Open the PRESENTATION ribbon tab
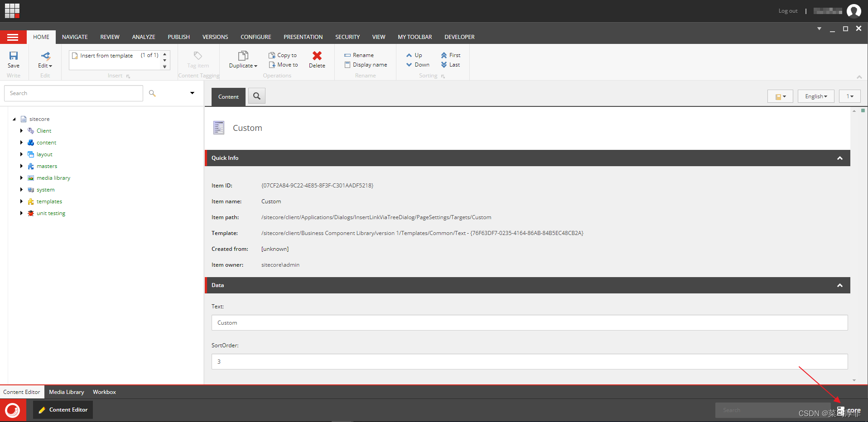The height and width of the screenshot is (422, 868). pos(303,37)
